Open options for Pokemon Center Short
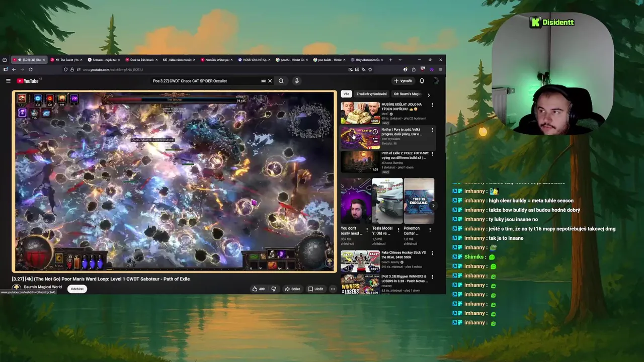 pos(430,230)
